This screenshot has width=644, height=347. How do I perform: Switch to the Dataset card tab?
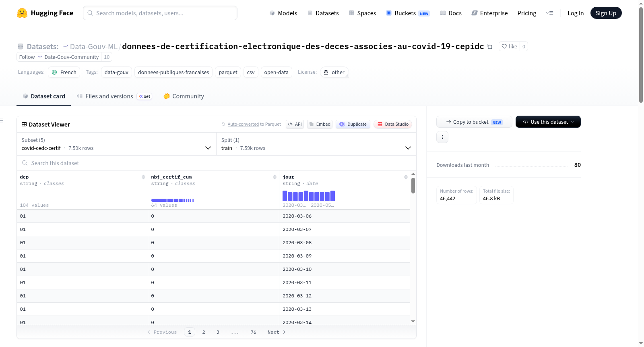click(x=44, y=96)
